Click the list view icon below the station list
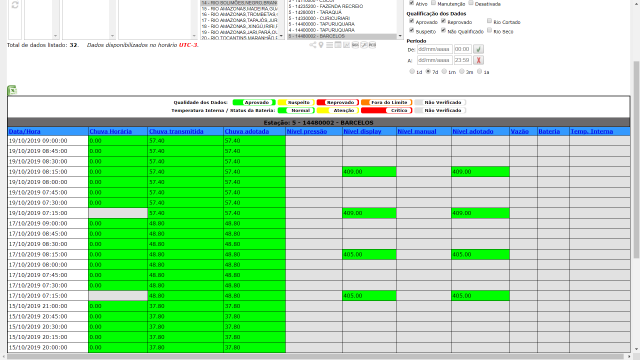 tap(329, 45)
